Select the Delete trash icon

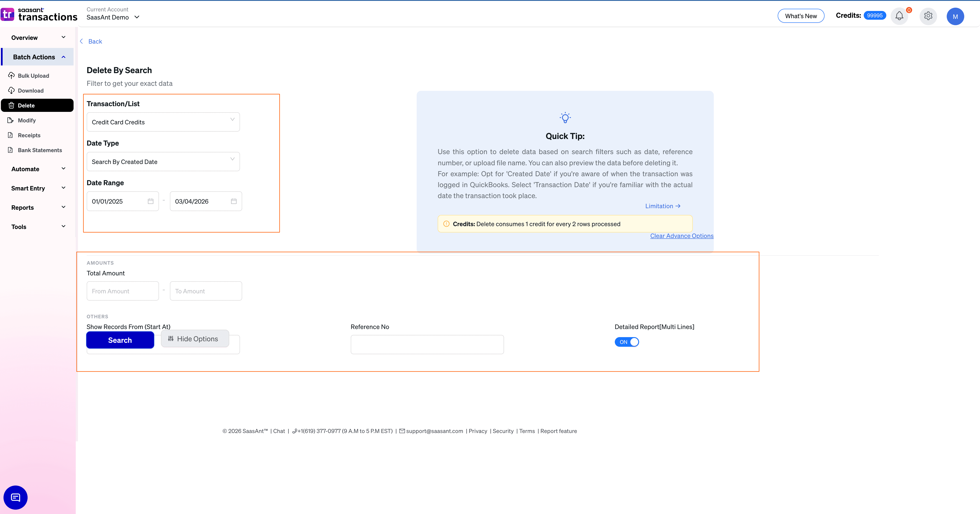pyautogui.click(x=11, y=105)
